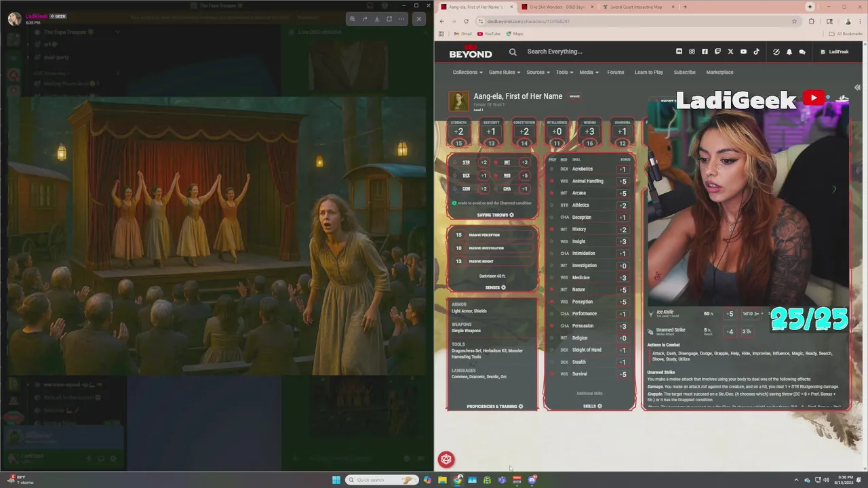Switch to Sword Coast Interactive Map tab
The image size is (868, 488).
tap(637, 7)
